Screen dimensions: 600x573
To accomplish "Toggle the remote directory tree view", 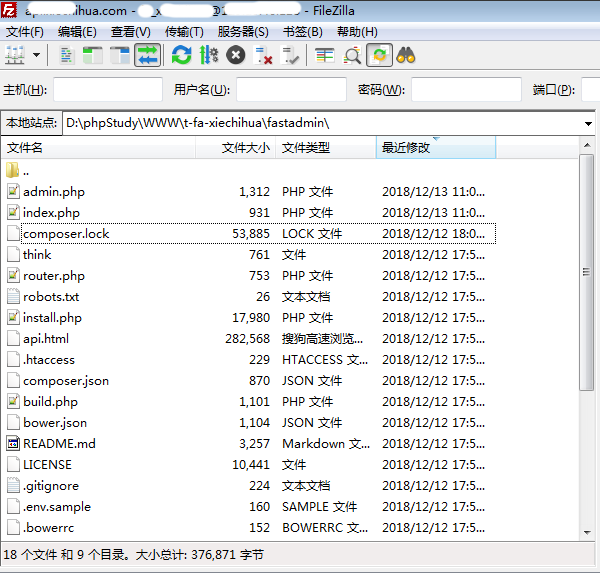I will point(120,55).
